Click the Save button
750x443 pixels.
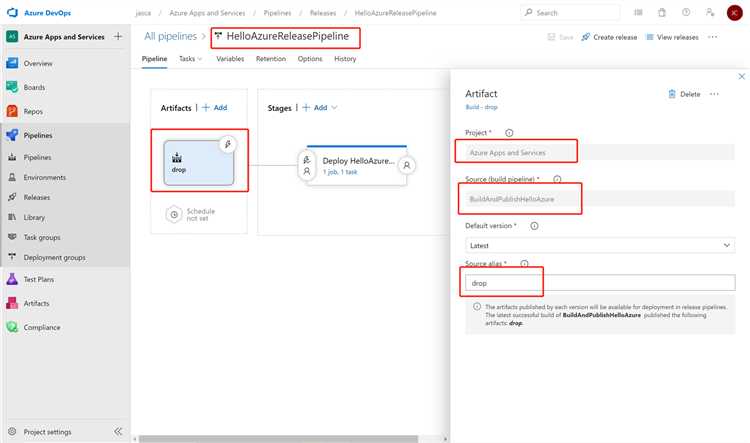pos(560,37)
